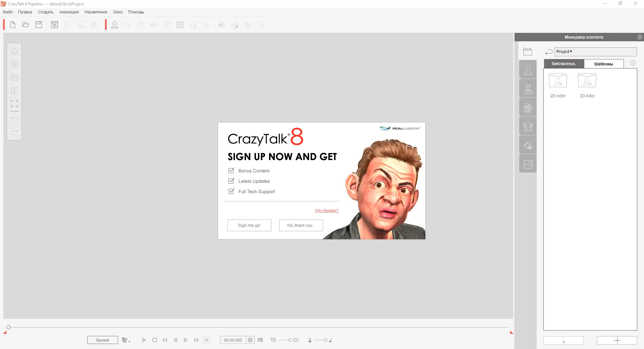
Task: Open the 3D Actor folder
Action: 587,85
